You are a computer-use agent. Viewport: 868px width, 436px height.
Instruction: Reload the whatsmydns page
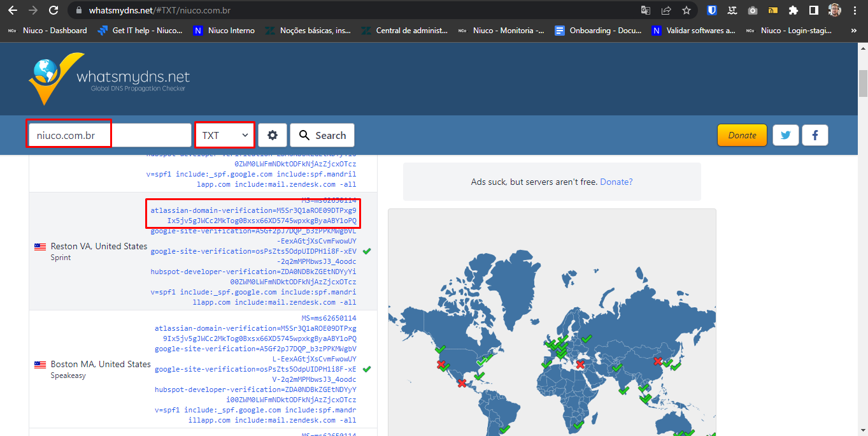(x=53, y=10)
